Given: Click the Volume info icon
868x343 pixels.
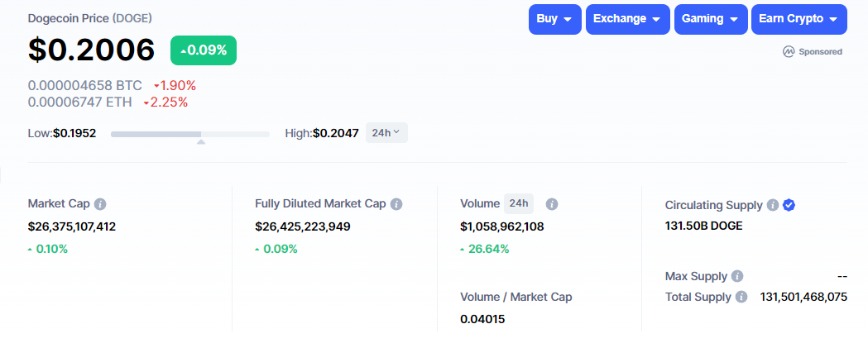Looking at the screenshot, I should [551, 204].
